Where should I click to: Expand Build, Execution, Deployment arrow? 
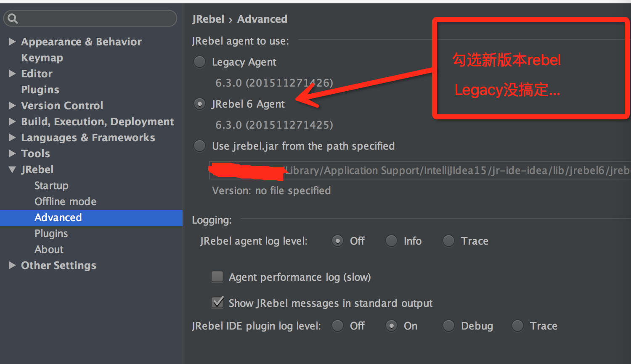(12, 121)
